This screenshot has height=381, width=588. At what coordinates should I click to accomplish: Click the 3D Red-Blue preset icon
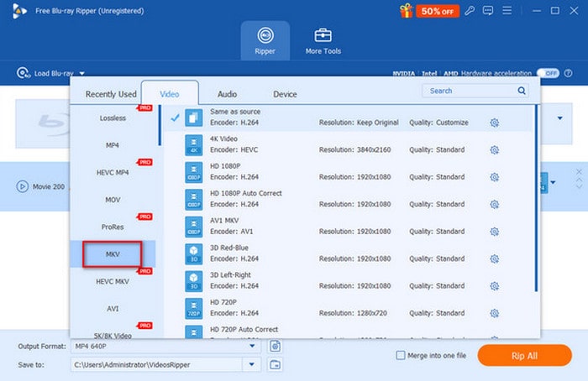(193, 254)
